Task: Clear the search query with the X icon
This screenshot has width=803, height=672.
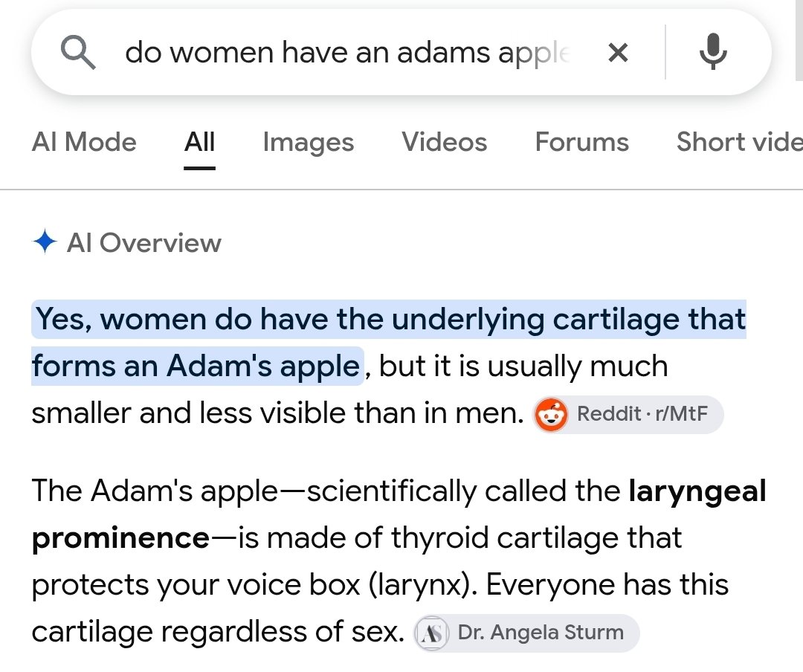Action: click(618, 52)
